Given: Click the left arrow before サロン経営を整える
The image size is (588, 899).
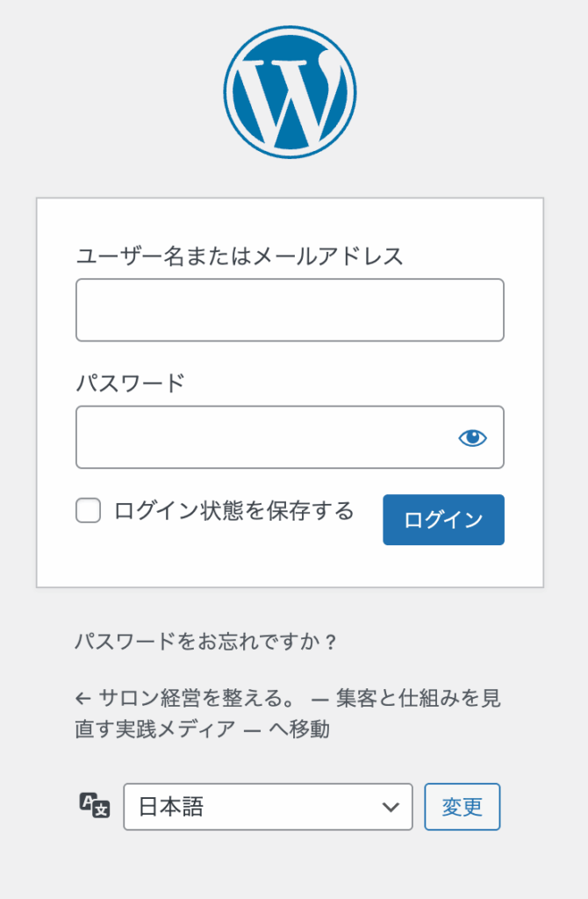Looking at the screenshot, I should [x=83, y=699].
